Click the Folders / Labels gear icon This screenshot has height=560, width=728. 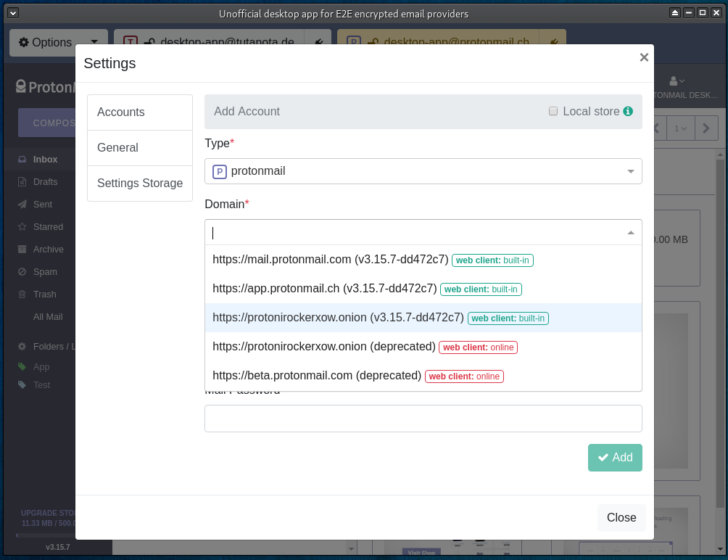tap(20, 346)
